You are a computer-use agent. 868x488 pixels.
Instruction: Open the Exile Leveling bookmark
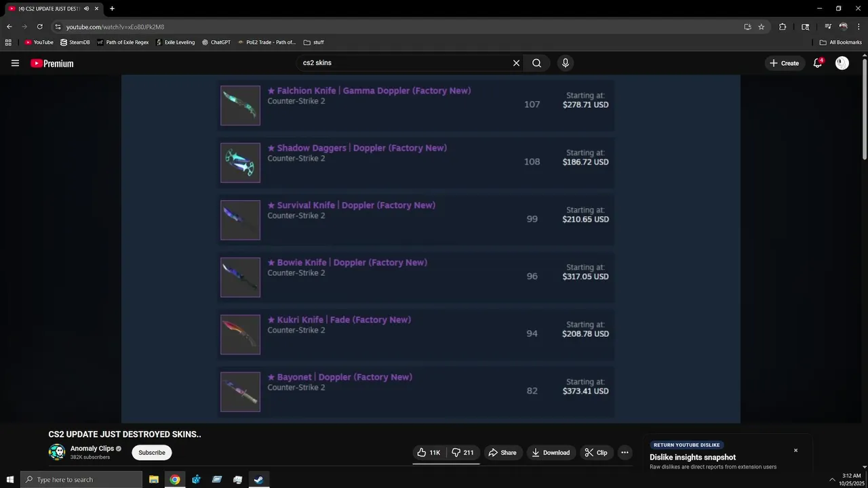[x=175, y=42]
